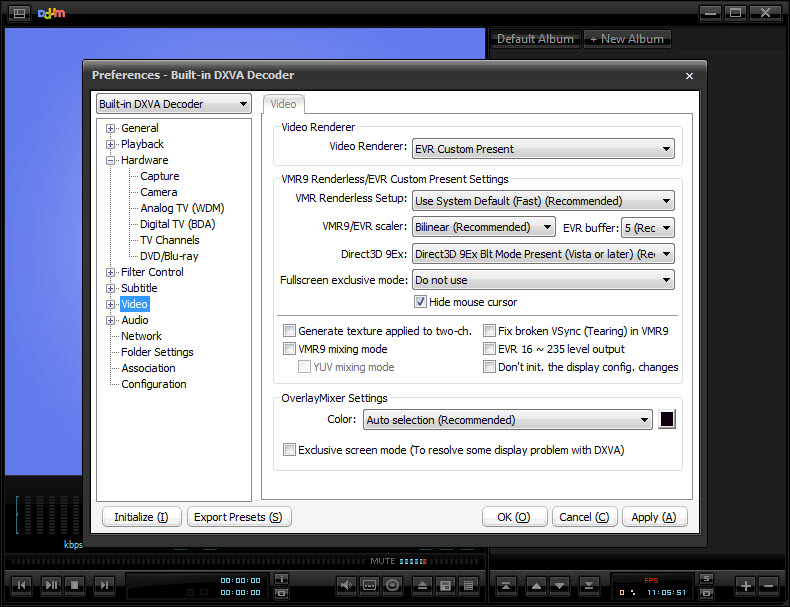Select Folder Settings in the tree
Viewport: 790px width, 607px height.
tap(157, 352)
